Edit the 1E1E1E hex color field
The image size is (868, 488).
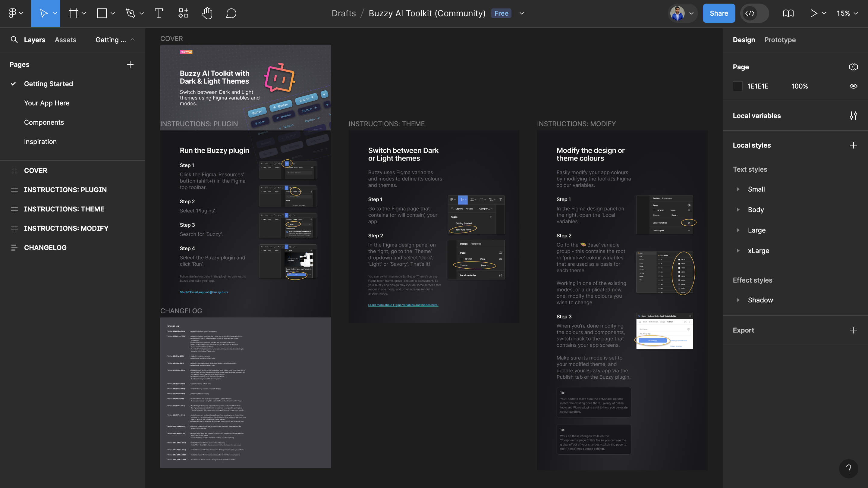pyautogui.click(x=758, y=86)
